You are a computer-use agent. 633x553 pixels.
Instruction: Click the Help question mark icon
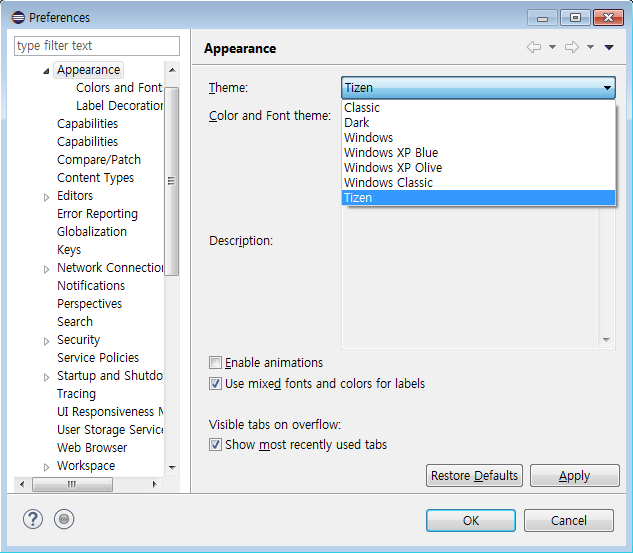point(34,519)
